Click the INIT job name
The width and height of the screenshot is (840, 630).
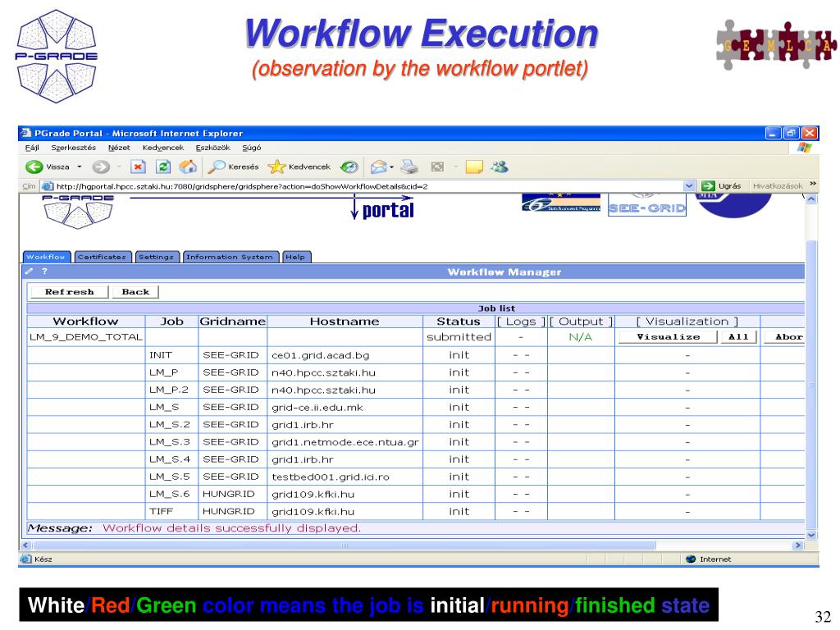(x=161, y=355)
